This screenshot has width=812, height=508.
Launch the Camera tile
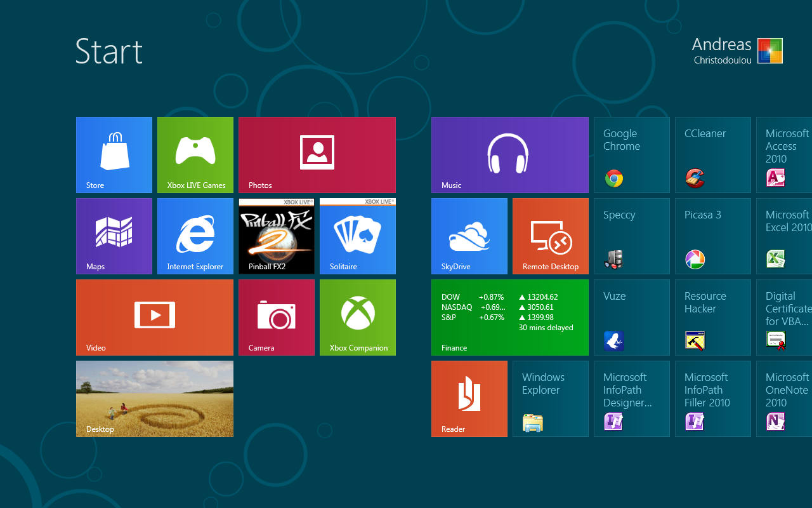coord(277,317)
